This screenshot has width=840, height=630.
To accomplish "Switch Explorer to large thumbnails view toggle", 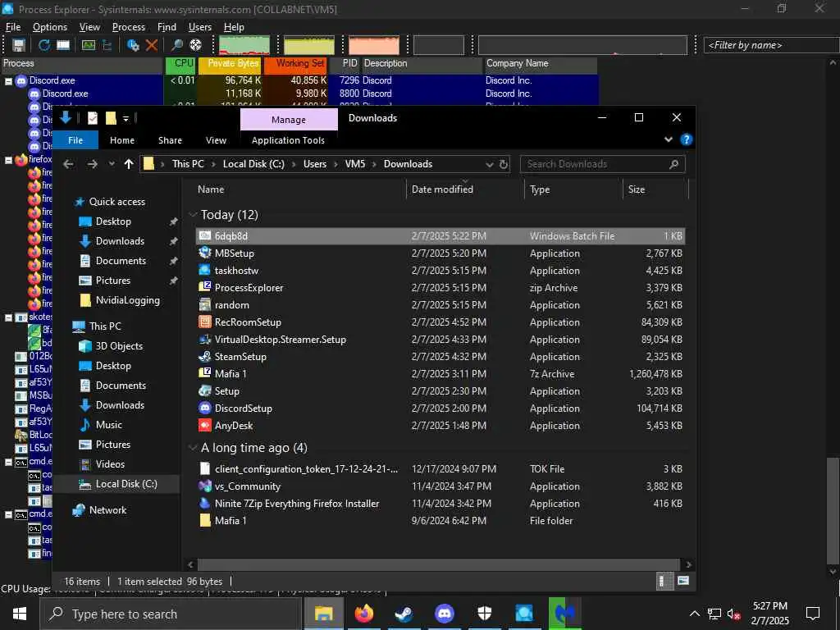I will pos(682,582).
